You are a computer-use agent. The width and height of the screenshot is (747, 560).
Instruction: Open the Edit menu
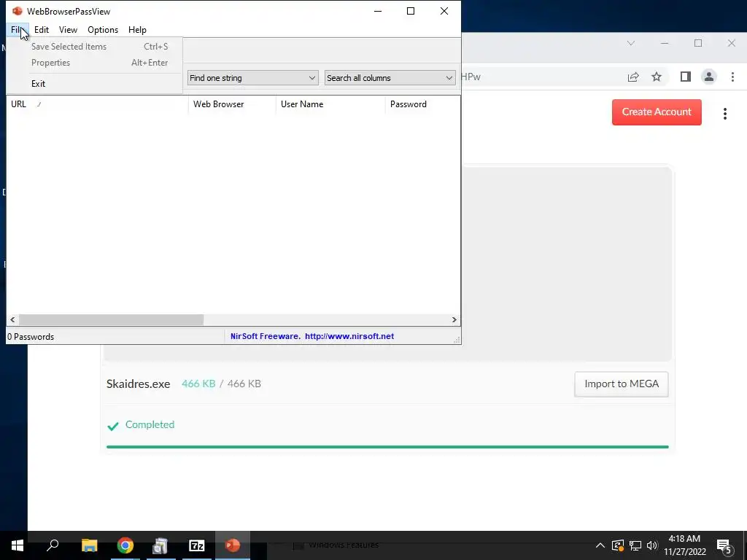click(42, 29)
